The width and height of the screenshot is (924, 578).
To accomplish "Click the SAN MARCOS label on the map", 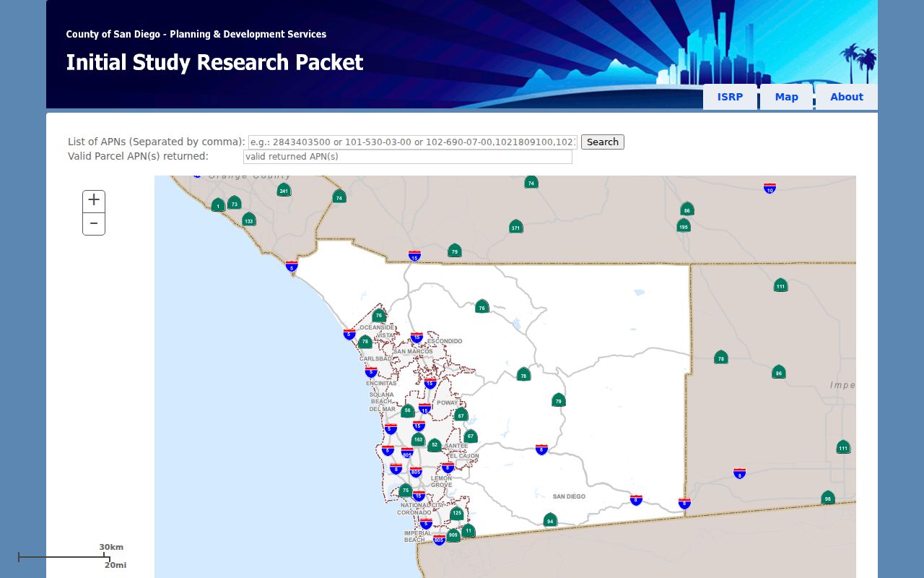I will click(413, 352).
